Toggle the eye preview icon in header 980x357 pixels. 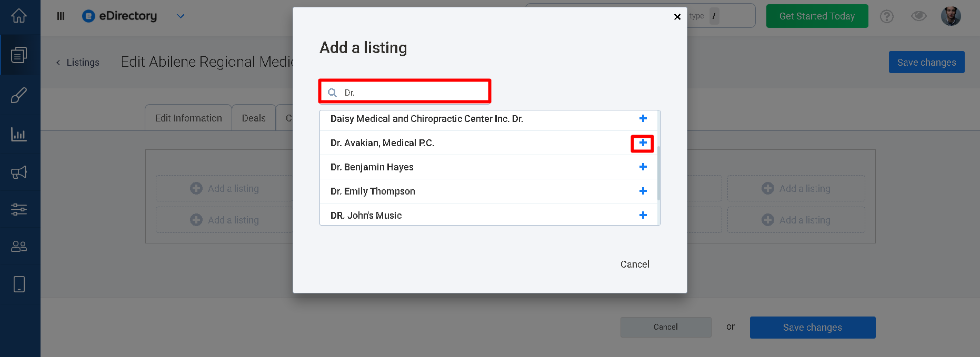tap(918, 16)
